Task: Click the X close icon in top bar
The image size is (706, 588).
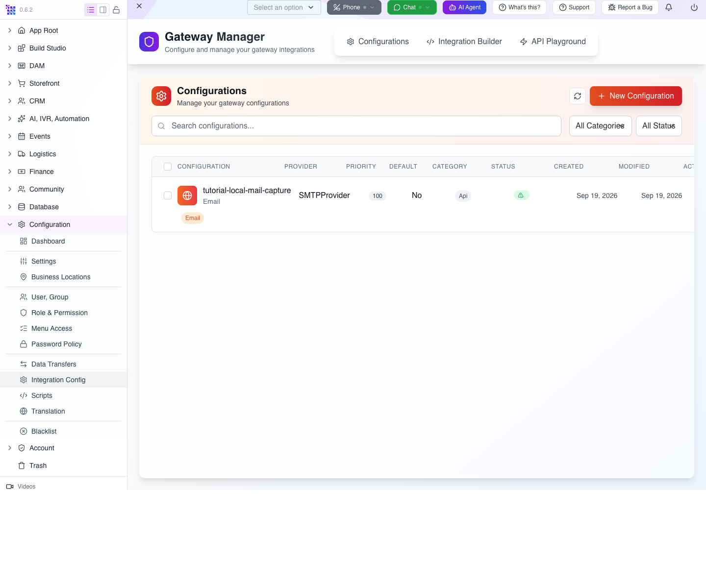Action: [139, 6]
